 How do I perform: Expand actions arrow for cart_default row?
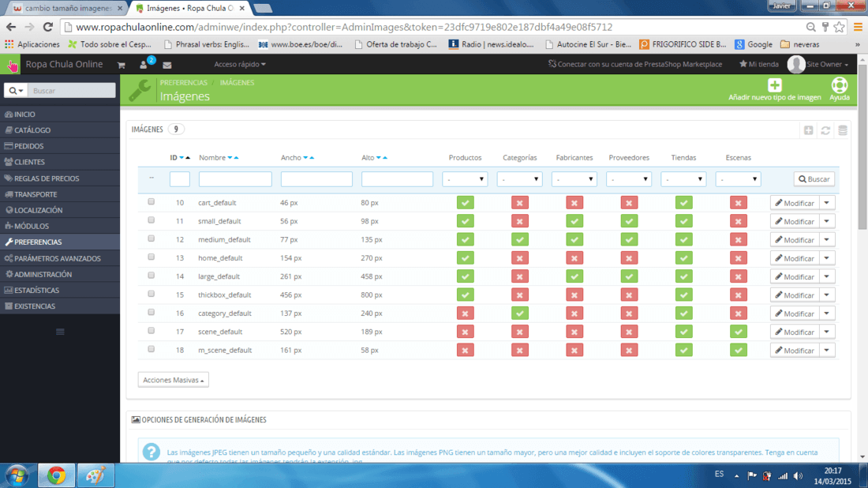[x=826, y=203]
